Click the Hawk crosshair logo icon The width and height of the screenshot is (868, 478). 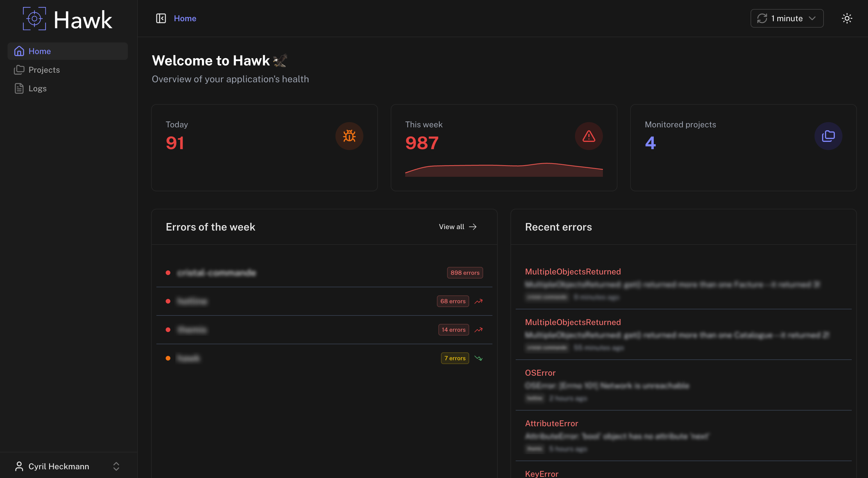pyautogui.click(x=34, y=19)
